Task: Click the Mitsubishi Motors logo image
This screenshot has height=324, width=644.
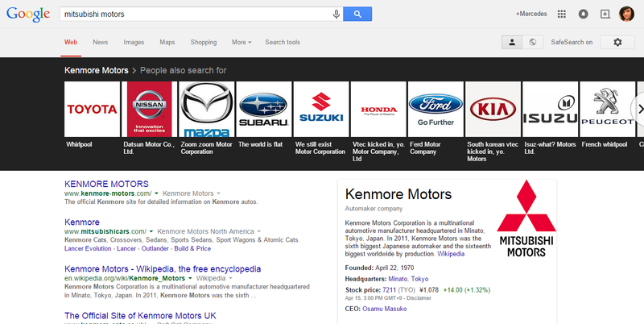Action: tap(526, 218)
